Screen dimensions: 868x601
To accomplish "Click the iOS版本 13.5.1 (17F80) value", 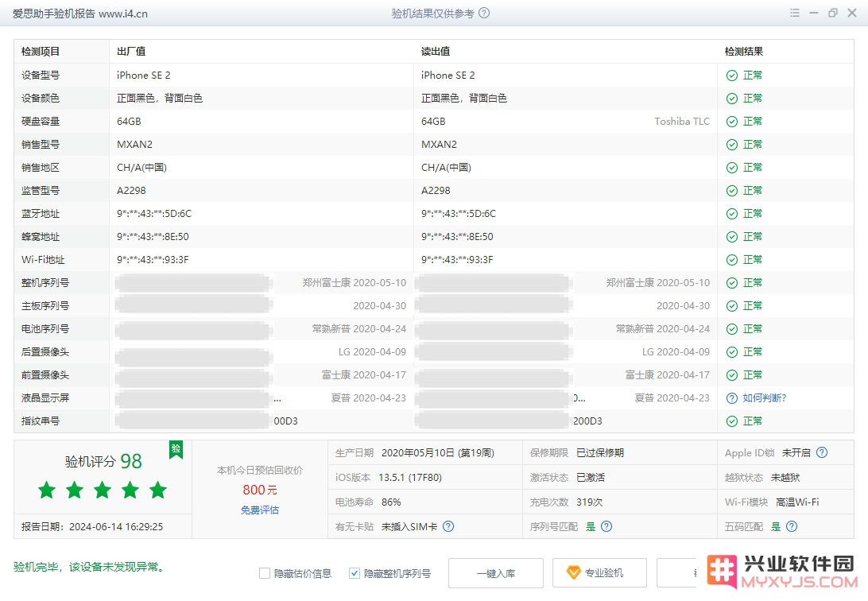I will point(410,478).
